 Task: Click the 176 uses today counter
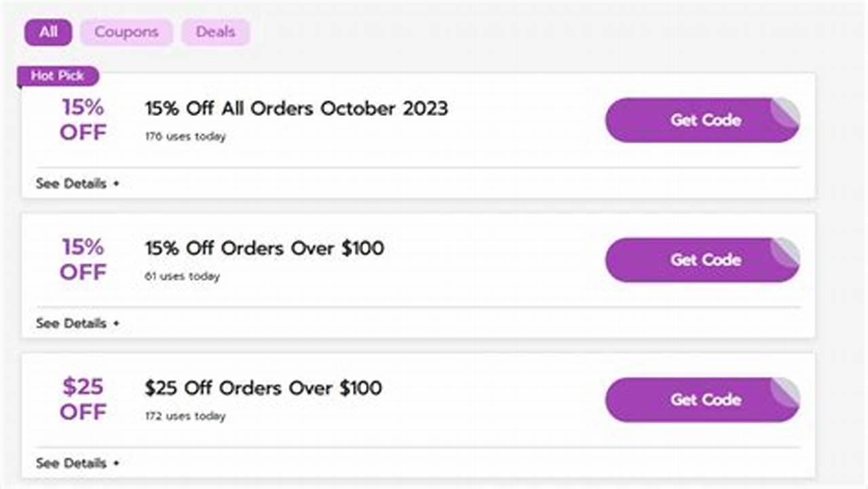(x=185, y=136)
